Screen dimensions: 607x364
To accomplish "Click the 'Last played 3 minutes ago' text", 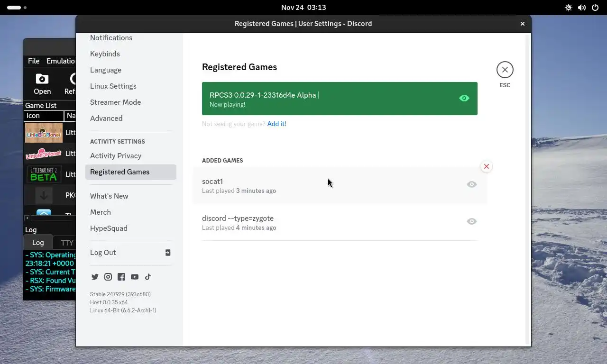I will [239, 191].
